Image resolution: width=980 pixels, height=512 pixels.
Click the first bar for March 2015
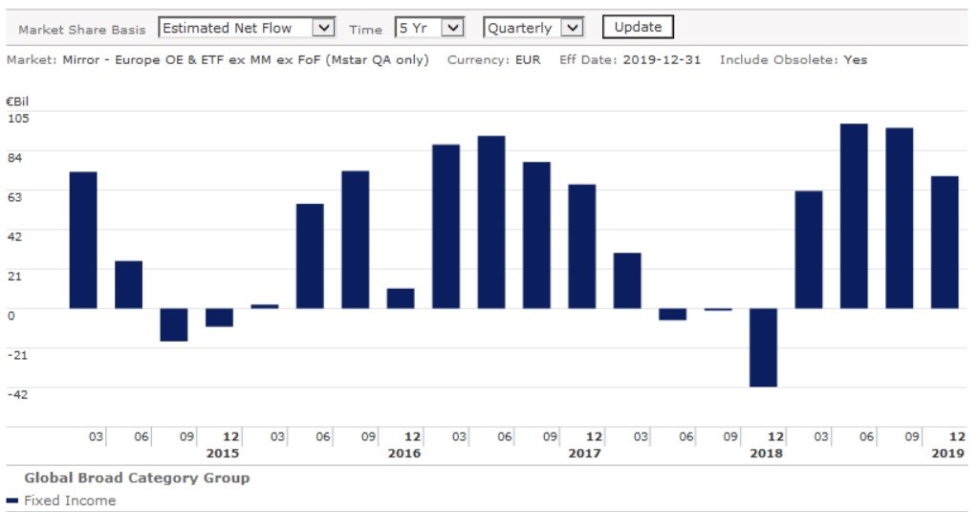coord(83,240)
